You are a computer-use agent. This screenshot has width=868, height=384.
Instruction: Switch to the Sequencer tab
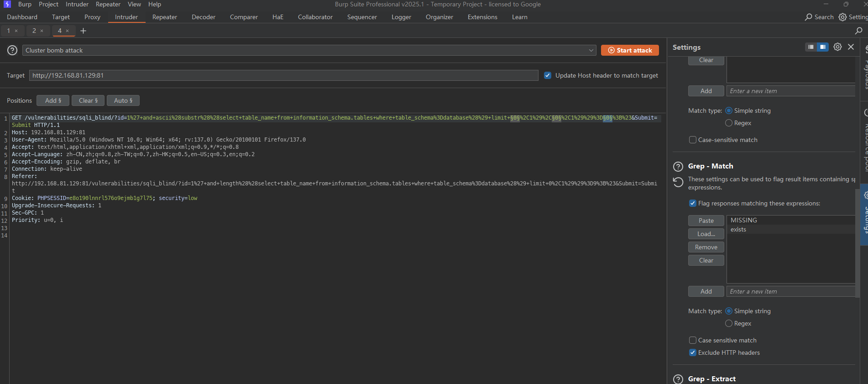pyautogui.click(x=362, y=17)
